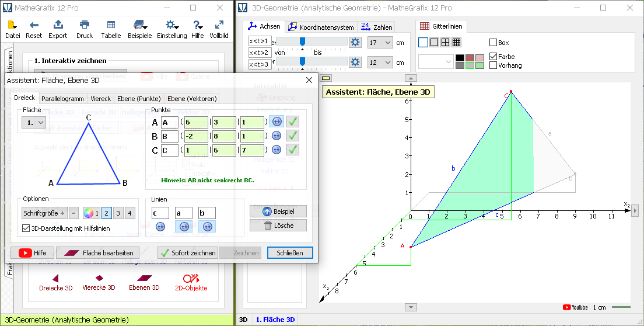Pick the light green color swatch
The height and width of the screenshot is (326, 644).
[x=480, y=65]
